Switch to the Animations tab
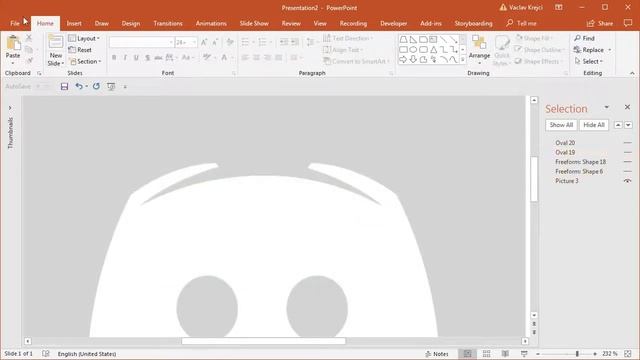This screenshot has height=360, width=640. [x=211, y=23]
